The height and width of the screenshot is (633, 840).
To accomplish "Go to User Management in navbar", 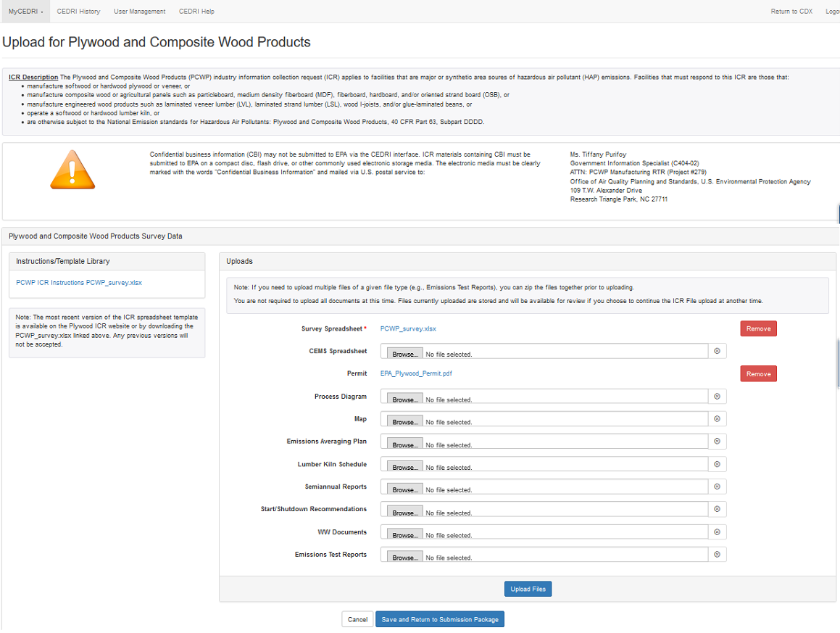I will [139, 12].
